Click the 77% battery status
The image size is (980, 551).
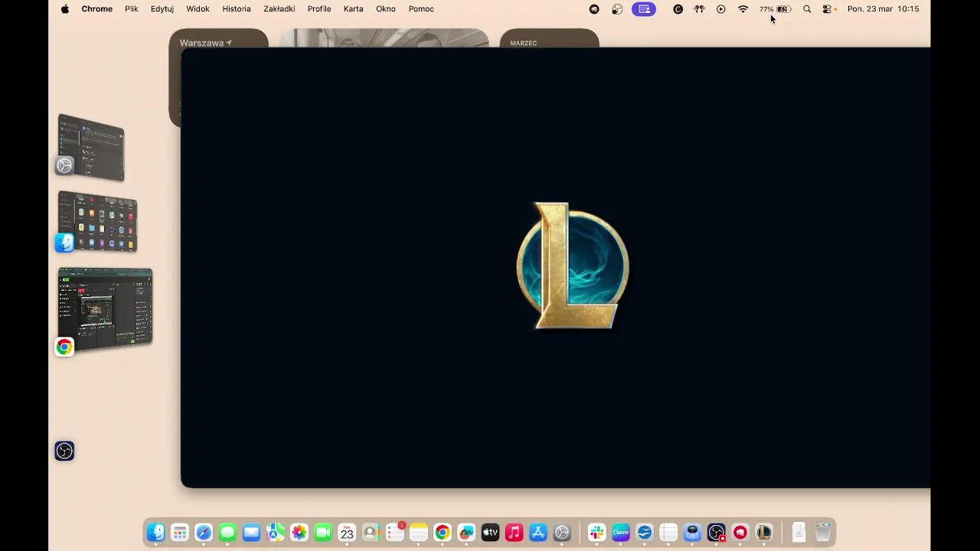pyautogui.click(x=775, y=9)
